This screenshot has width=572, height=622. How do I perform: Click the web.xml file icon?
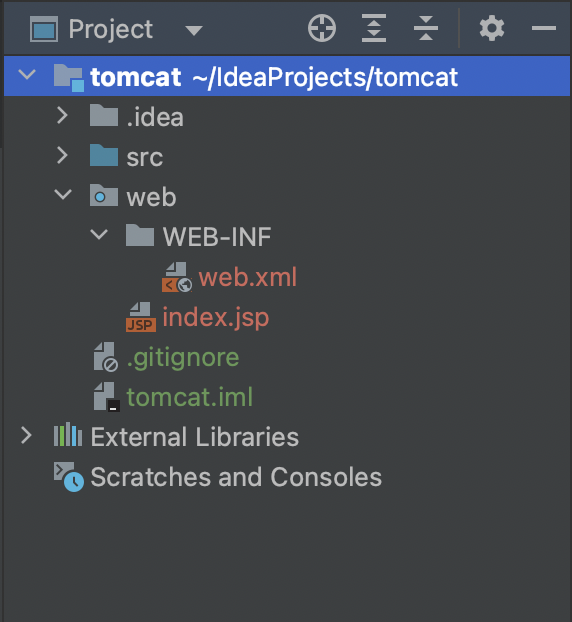pos(177,277)
